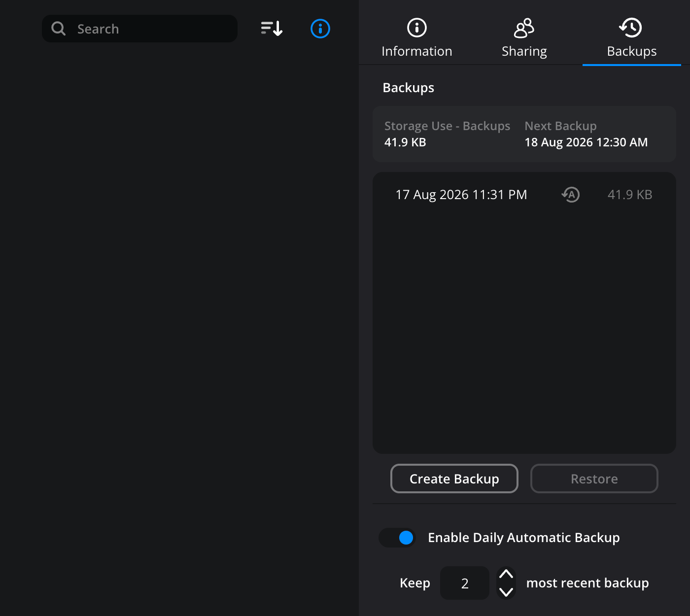Open the sort order options icon
Screen dimensions: 690x616
click(x=272, y=29)
